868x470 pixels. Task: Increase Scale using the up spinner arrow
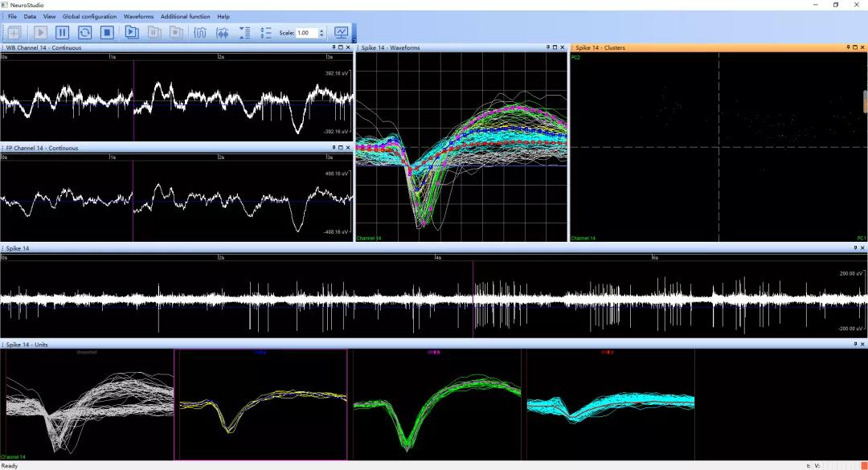click(321, 31)
